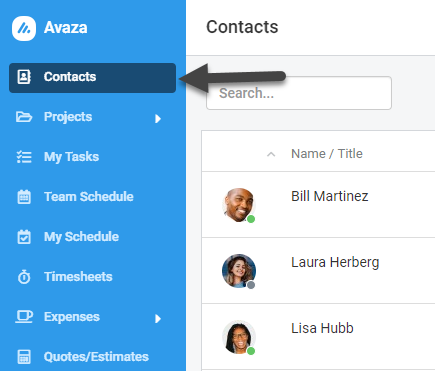Screen dimensions: 435x371
Task: Click the Avaza logo icon
Action: click(24, 28)
